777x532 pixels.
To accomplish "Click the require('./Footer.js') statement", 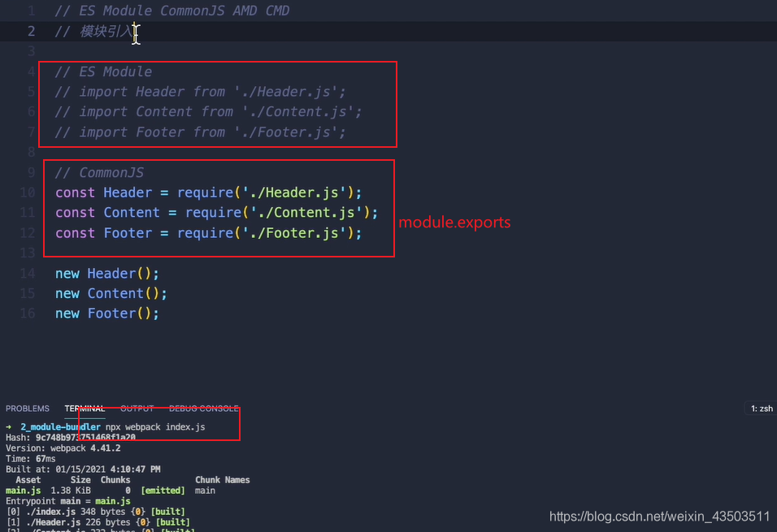I will click(x=209, y=233).
